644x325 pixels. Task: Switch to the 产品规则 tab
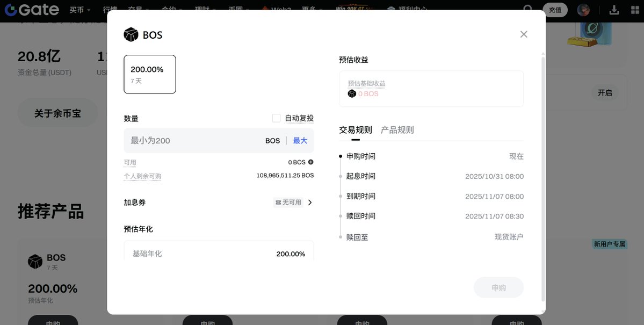pos(397,130)
